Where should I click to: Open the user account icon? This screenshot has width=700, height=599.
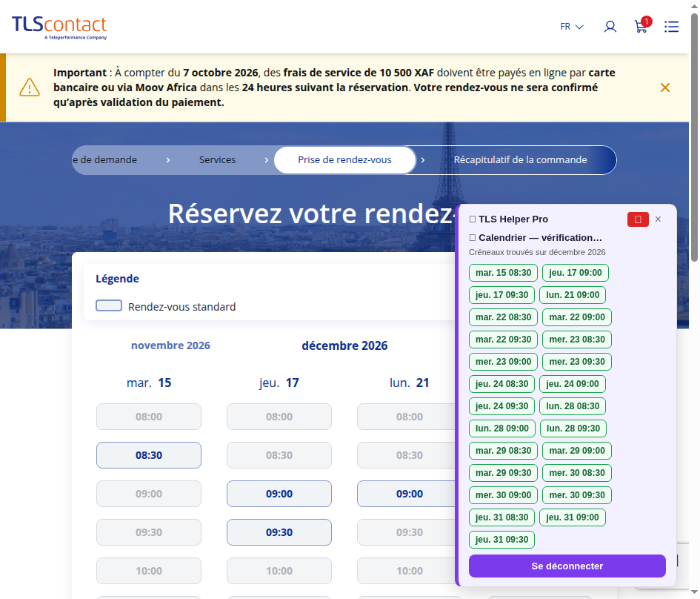(610, 27)
